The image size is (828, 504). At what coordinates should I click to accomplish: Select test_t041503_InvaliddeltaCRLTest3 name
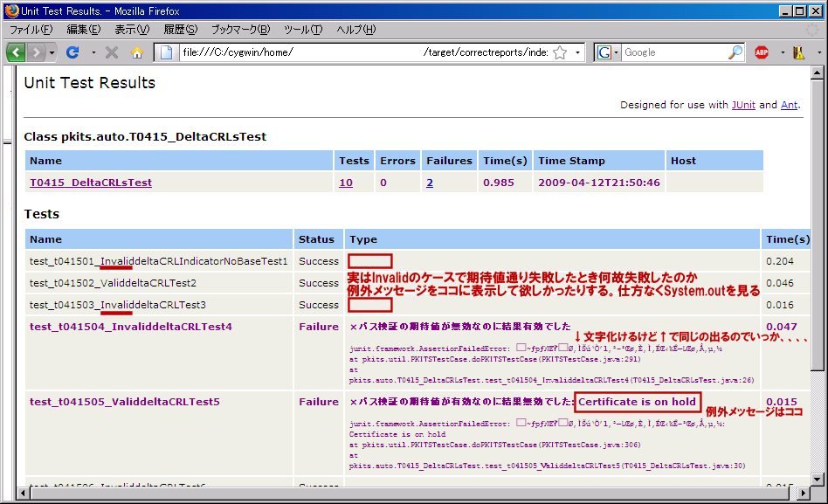(118, 305)
